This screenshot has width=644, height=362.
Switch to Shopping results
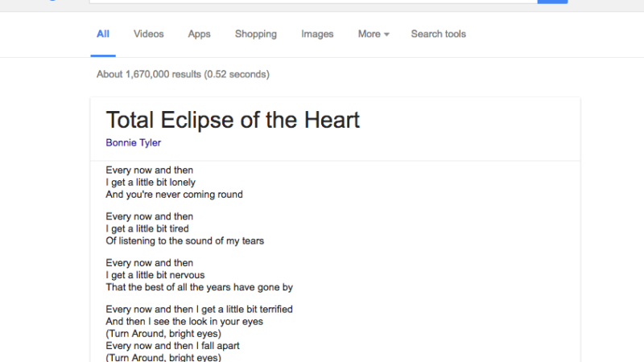coord(255,34)
